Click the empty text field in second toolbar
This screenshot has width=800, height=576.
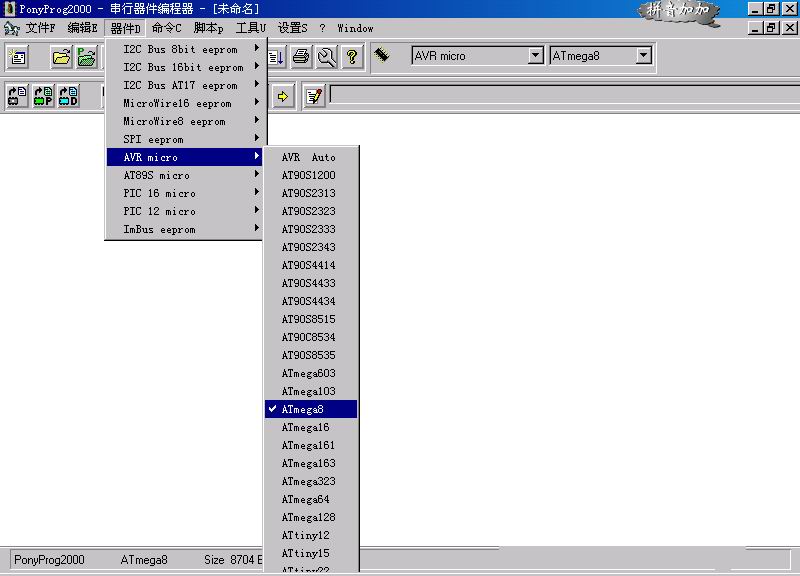pyautogui.click(x=560, y=96)
